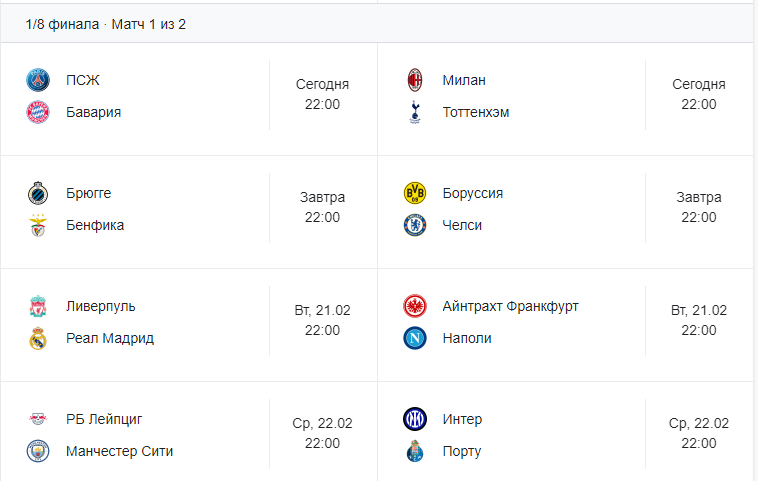This screenshot has height=481, width=758.
Task: Select ПСЖ match time Сегодня 22:00
Action: tap(322, 94)
